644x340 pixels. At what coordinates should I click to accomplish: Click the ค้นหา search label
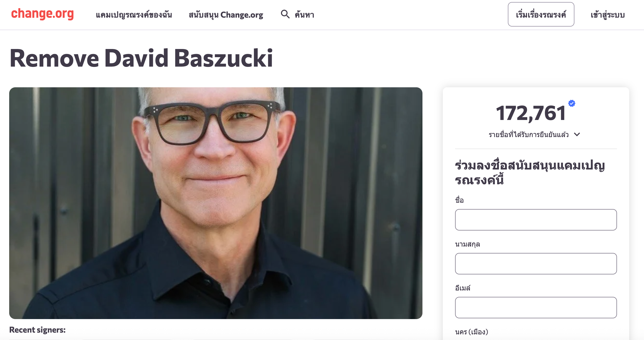[x=304, y=15]
